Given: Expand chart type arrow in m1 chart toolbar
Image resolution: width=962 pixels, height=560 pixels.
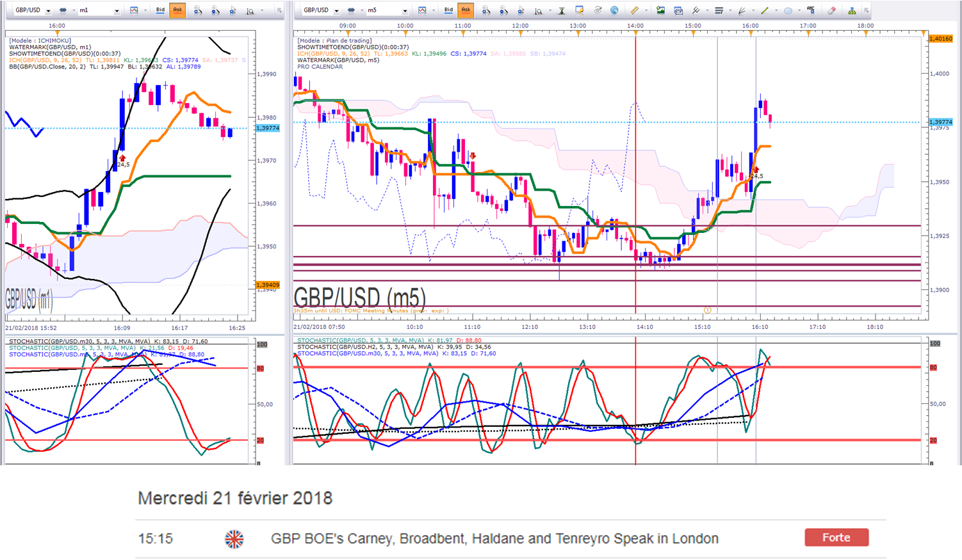Looking at the screenshot, I should click(x=144, y=10).
